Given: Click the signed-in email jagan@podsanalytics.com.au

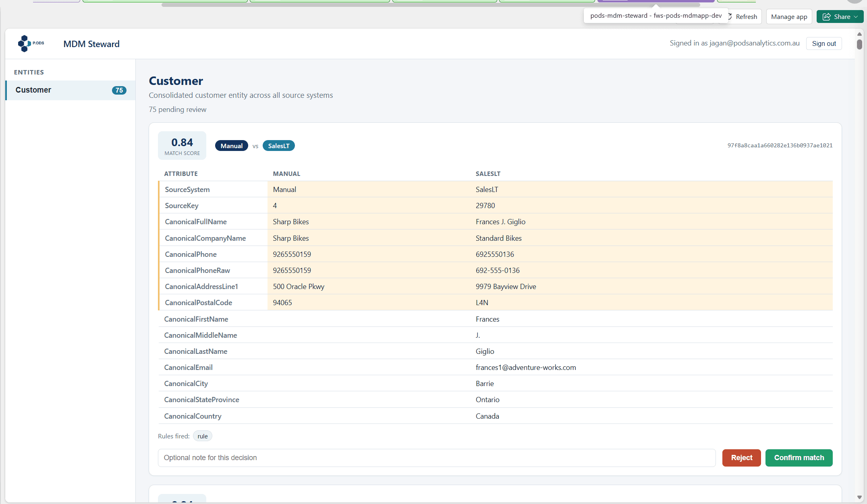Looking at the screenshot, I should click(x=754, y=43).
